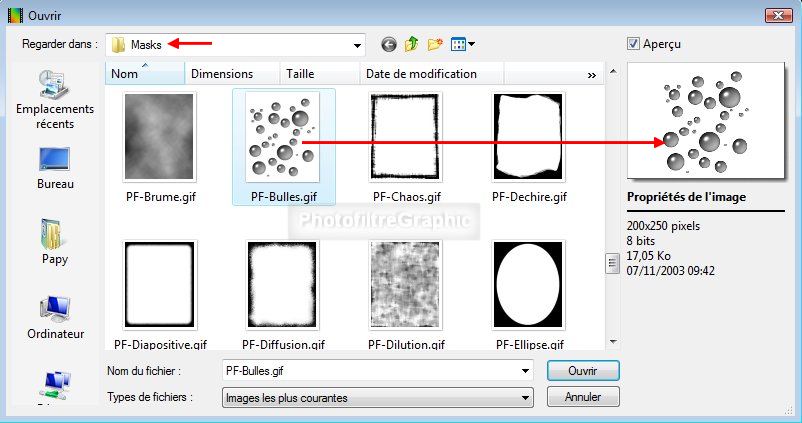Go up one folder level

(x=411, y=44)
